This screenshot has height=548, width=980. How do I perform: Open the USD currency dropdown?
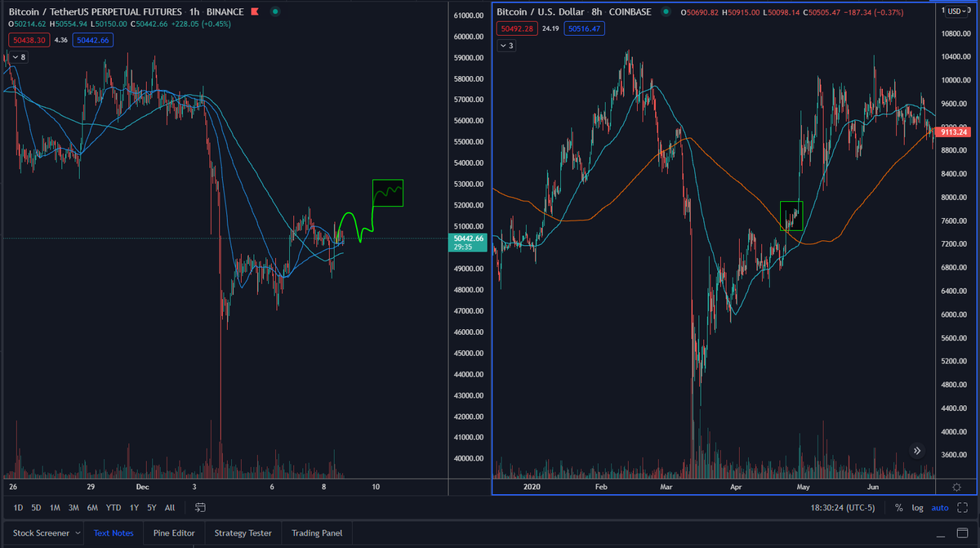point(956,11)
